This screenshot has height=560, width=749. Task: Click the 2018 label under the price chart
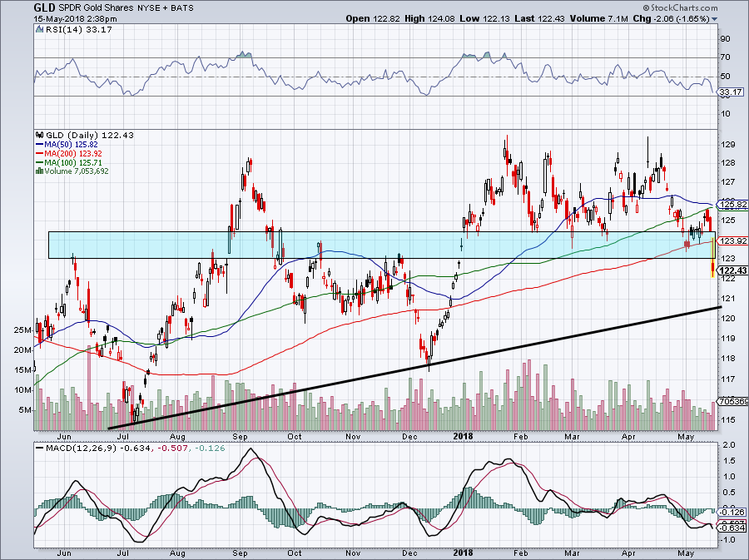pyautogui.click(x=463, y=436)
